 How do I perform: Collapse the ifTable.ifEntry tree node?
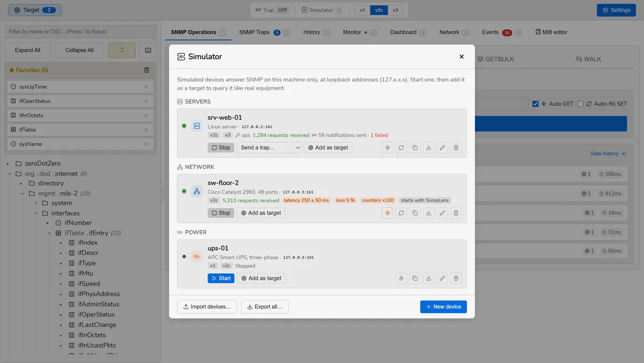[x=49, y=233]
